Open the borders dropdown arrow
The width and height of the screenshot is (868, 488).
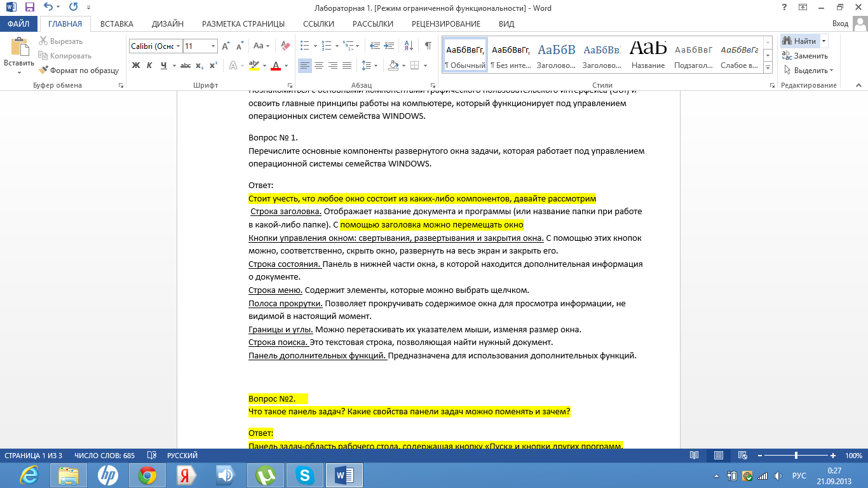[x=424, y=65]
